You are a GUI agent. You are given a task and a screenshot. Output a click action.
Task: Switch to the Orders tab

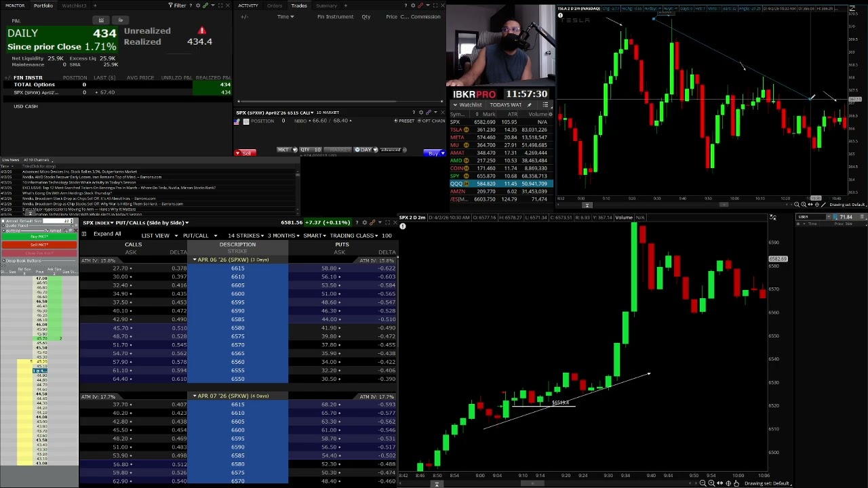click(275, 5)
